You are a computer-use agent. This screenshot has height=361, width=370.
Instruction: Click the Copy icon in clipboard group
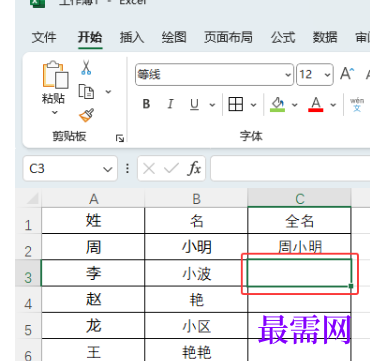pyautogui.click(x=86, y=91)
